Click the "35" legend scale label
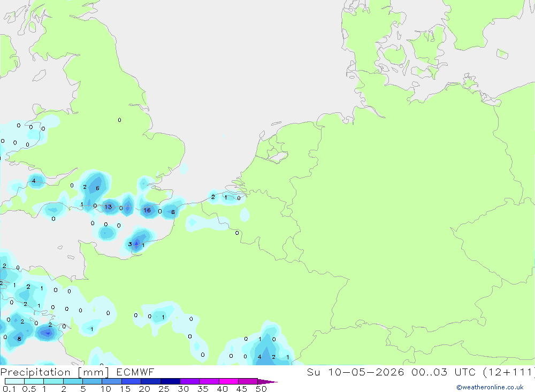This screenshot has width=535, height=392. click(x=203, y=389)
